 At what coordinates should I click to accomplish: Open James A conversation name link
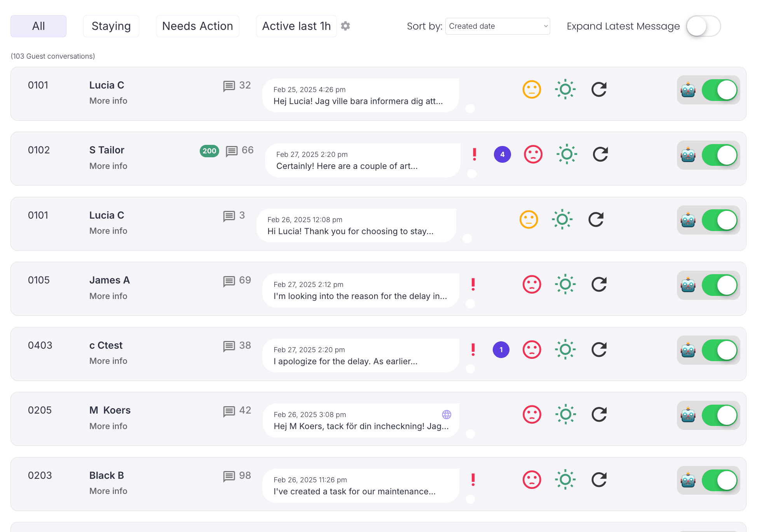point(110,280)
